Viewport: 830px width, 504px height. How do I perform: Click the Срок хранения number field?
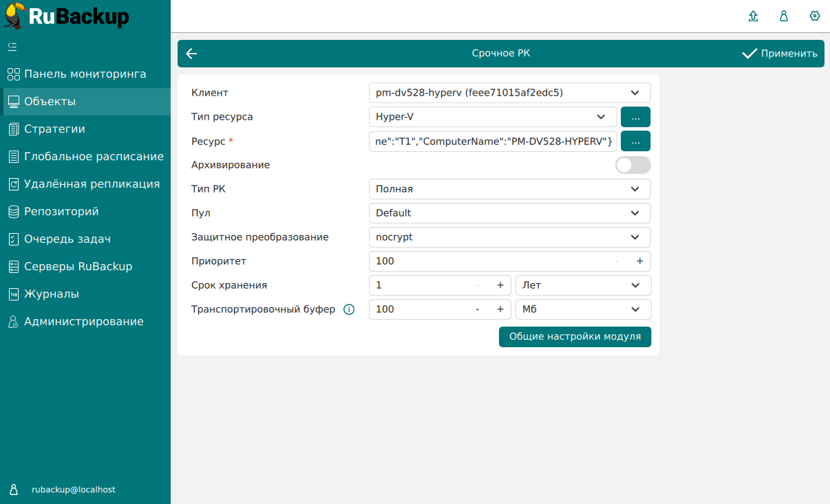pyautogui.click(x=420, y=285)
